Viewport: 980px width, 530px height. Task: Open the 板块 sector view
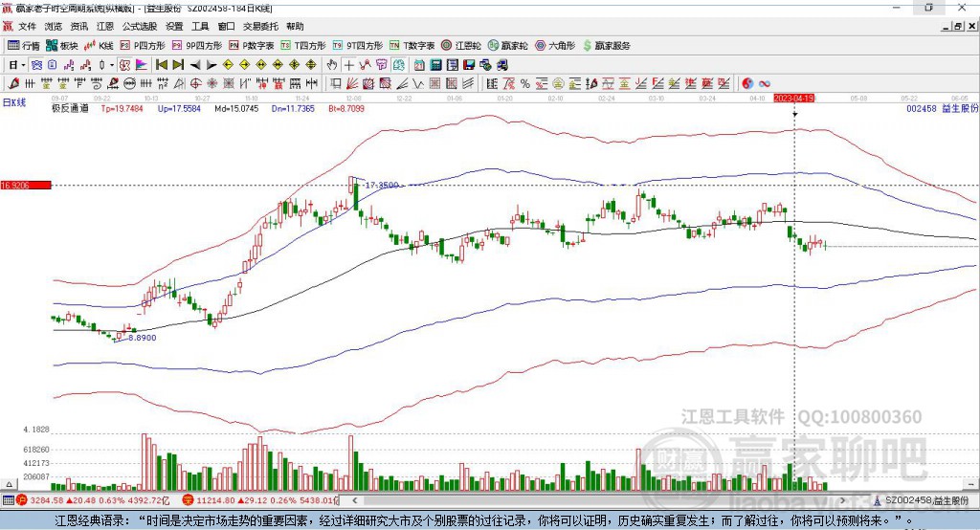(x=62, y=46)
